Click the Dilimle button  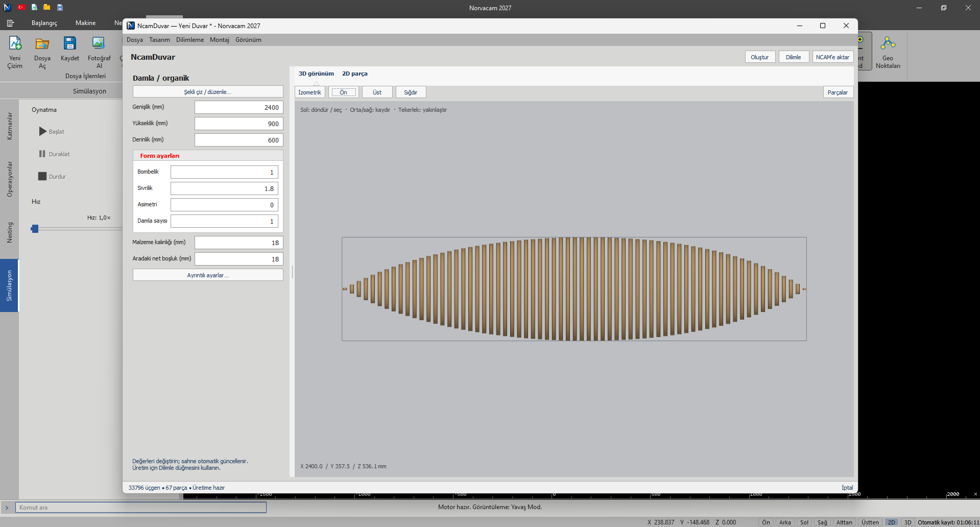[794, 57]
